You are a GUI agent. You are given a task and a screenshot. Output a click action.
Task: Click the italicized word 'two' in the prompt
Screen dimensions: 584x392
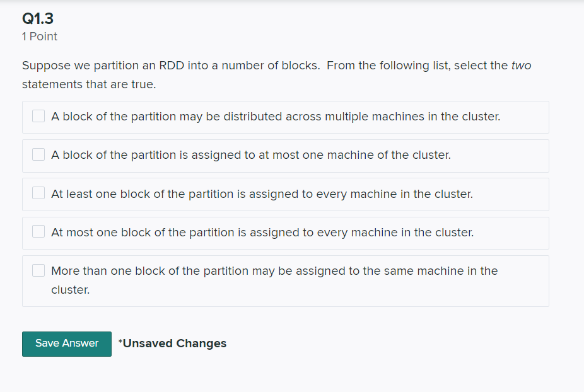[x=524, y=65]
